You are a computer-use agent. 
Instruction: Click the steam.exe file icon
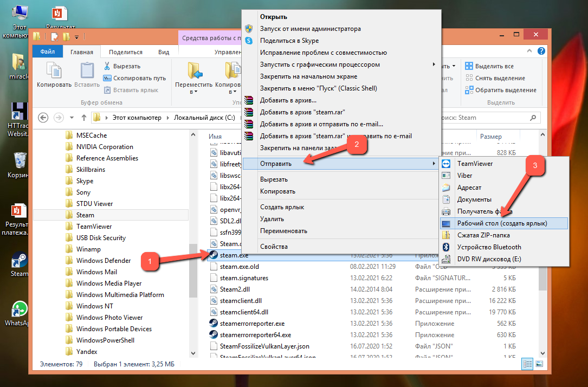pyautogui.click(x=214, y=255)
